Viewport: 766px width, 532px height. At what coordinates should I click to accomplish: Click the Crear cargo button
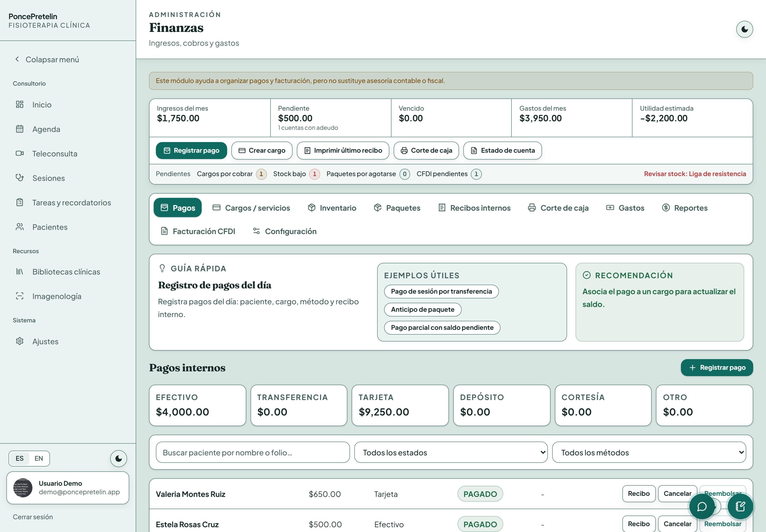tap(262, 150)
